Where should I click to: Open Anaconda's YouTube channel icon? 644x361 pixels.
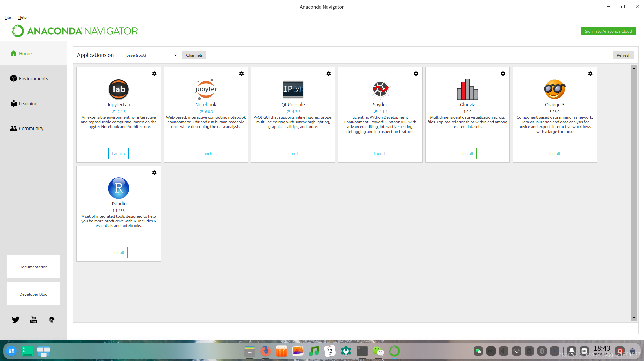click(x=34, y=320)
